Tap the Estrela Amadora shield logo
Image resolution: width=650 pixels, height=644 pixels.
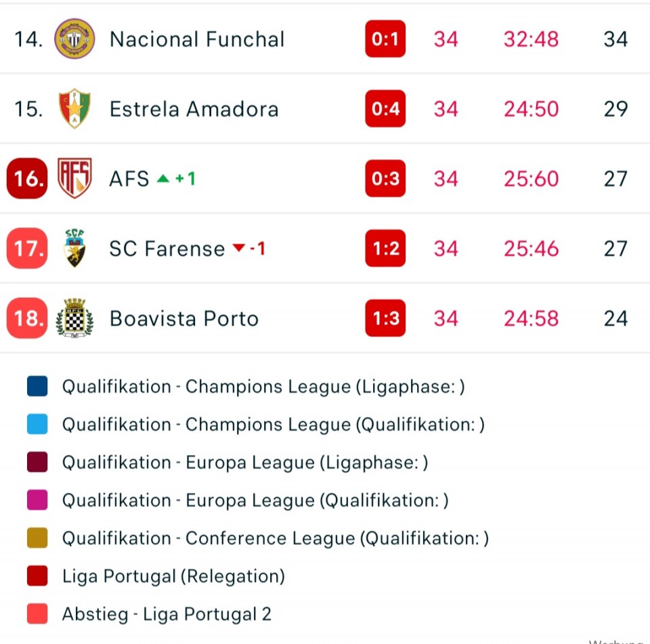pyautogui.click(x=74, y=108)
